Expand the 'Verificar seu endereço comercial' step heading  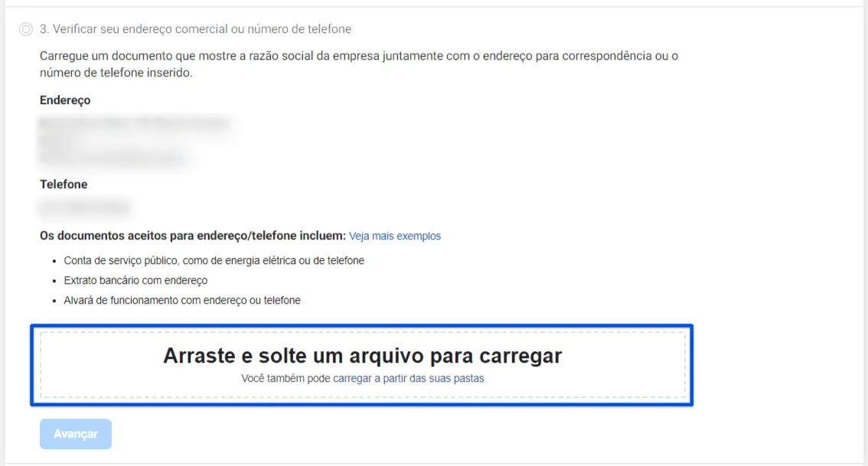(x=195, y=29)
